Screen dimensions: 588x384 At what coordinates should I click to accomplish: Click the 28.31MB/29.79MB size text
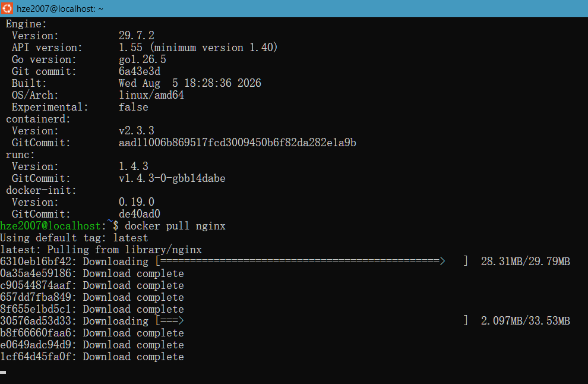pos(526,262)
